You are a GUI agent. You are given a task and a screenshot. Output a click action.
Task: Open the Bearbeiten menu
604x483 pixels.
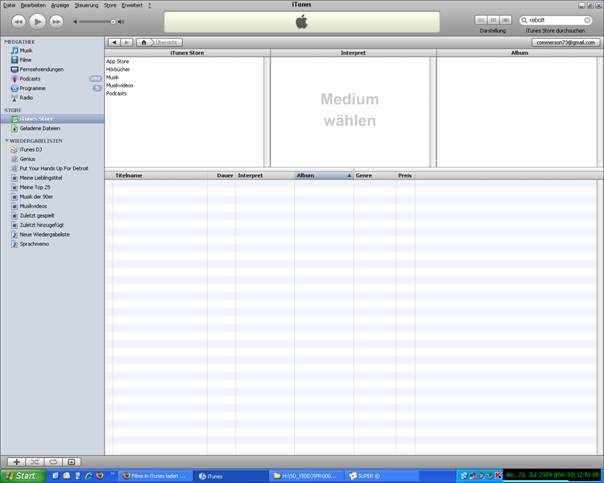33,5
